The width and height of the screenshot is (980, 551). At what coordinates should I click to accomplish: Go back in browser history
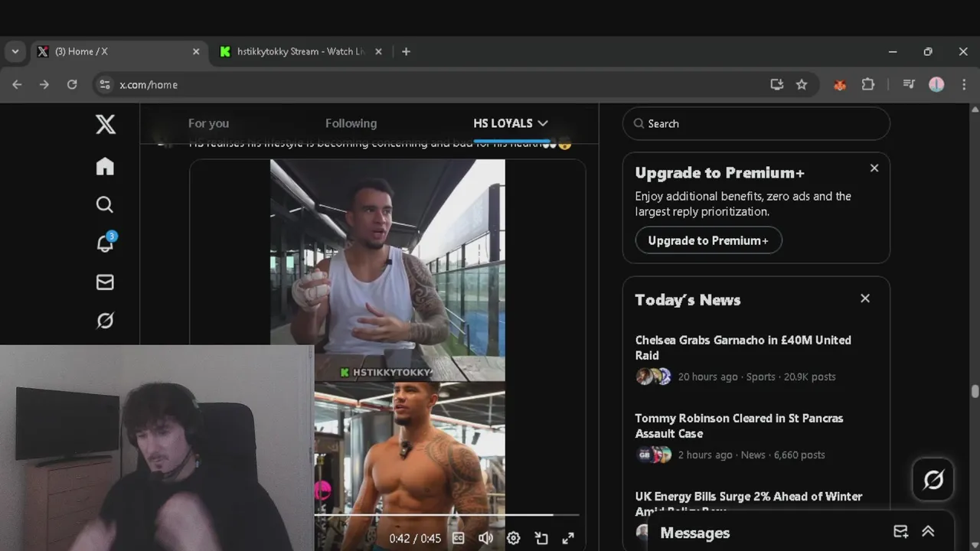(17, 84)
